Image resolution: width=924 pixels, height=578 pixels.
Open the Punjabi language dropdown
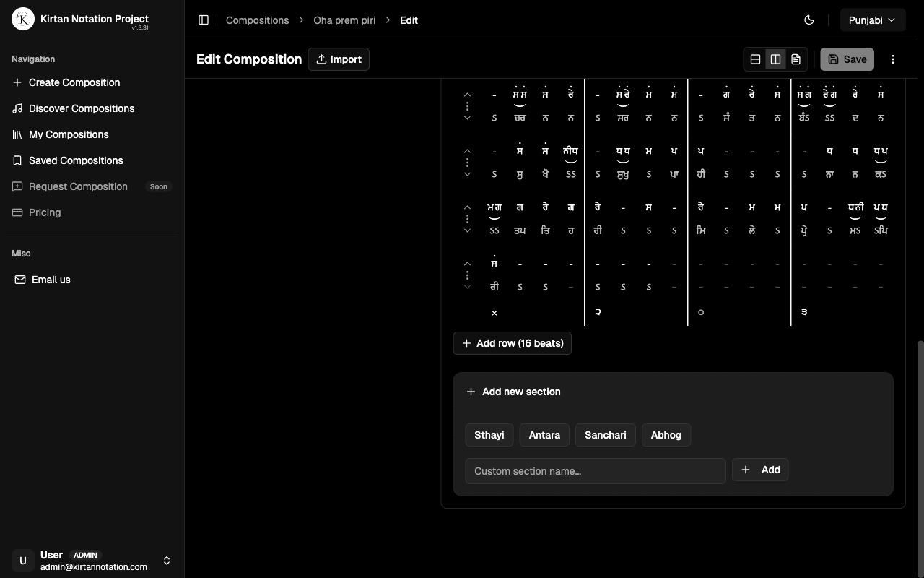872,20
